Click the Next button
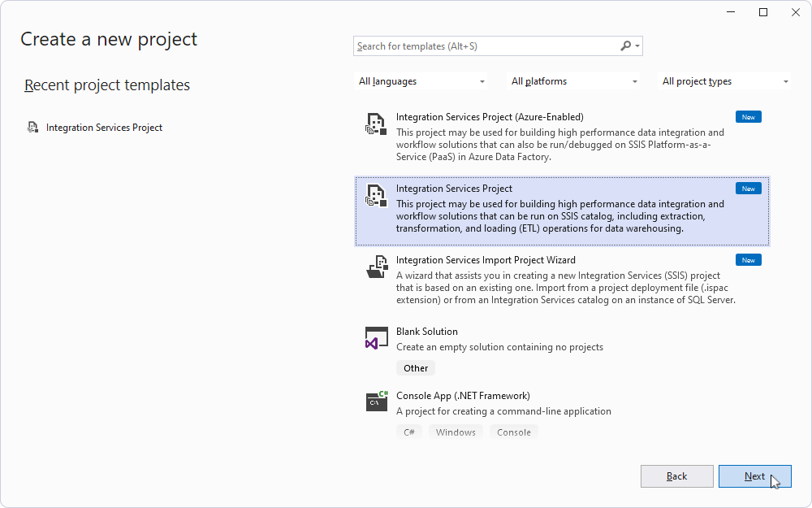 (x=755, y=476)
